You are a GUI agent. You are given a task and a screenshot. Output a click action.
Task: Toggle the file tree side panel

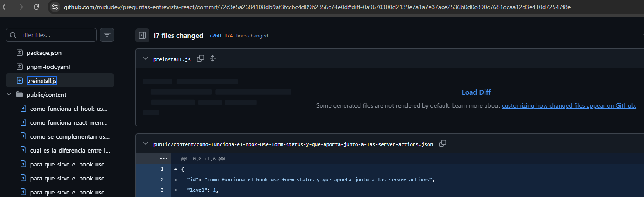[142, 35]
